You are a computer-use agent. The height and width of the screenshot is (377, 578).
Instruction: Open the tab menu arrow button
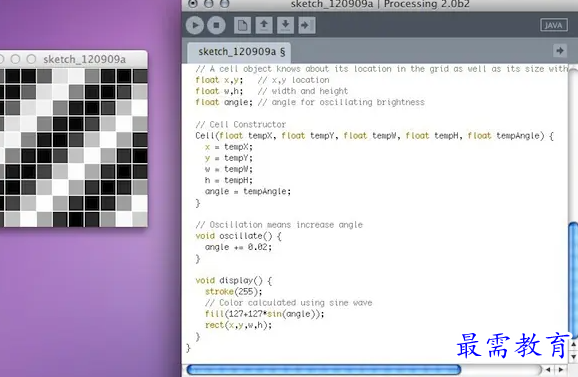[x=560, y=50]
